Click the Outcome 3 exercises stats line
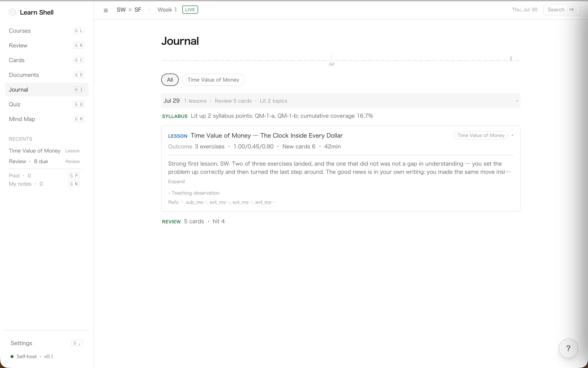The width and height of the screenshot is (588, 368). (254, 147)
